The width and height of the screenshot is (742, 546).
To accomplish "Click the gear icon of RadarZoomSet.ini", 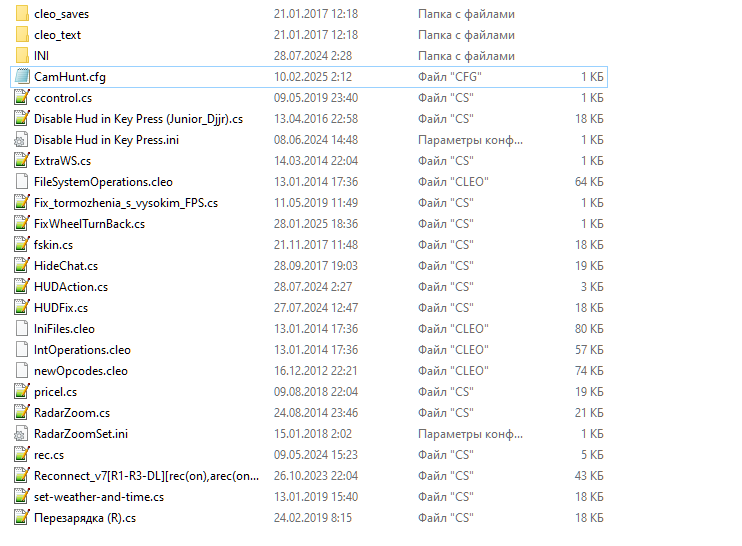I will (22, 434).
